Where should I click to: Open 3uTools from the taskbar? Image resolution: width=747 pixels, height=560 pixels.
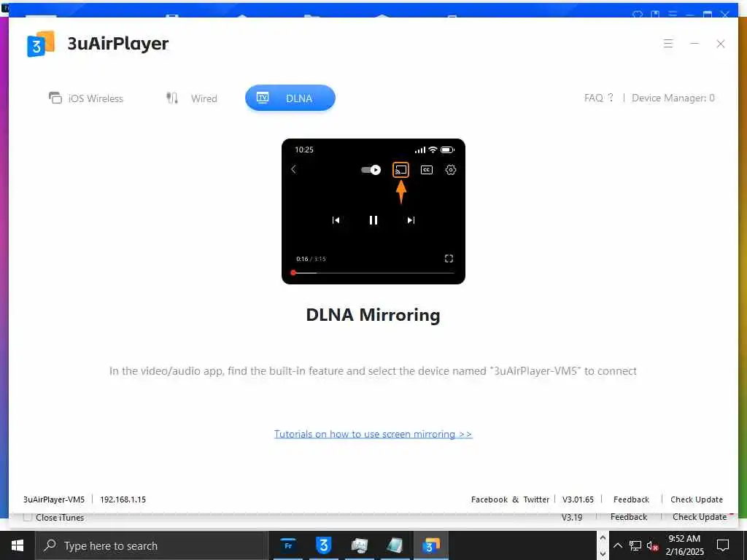(x=323, y=545)
